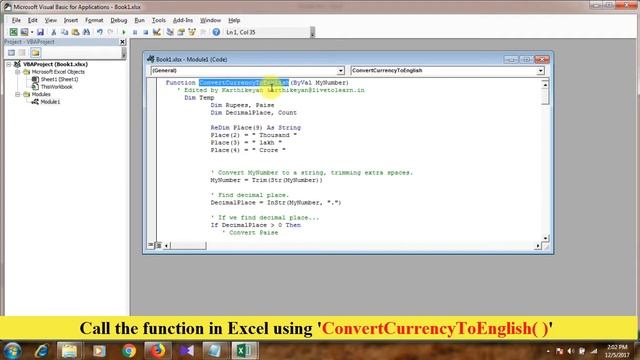The image size is (640, 360).
Task: Open Project Explorer from toolbar icon
Action: 170,32
